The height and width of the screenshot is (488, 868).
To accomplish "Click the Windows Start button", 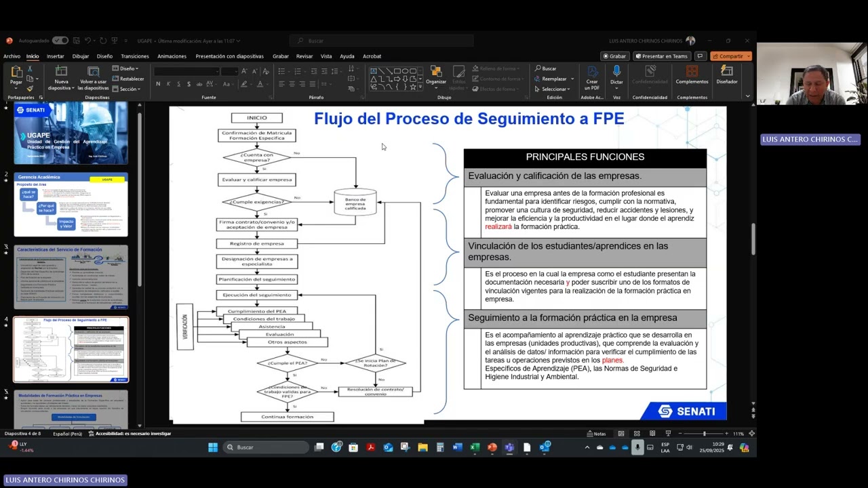I will [x=212, y=447].
